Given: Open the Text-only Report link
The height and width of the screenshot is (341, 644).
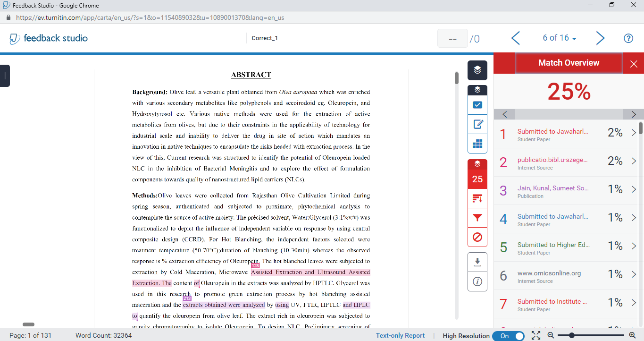Looking at the screenshot, I should (x=400, y=336).
